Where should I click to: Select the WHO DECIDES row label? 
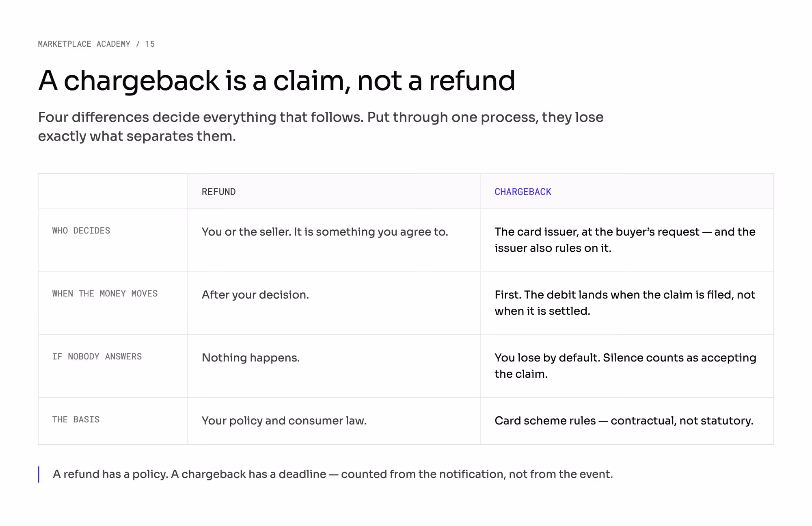(x=81, y=231)
